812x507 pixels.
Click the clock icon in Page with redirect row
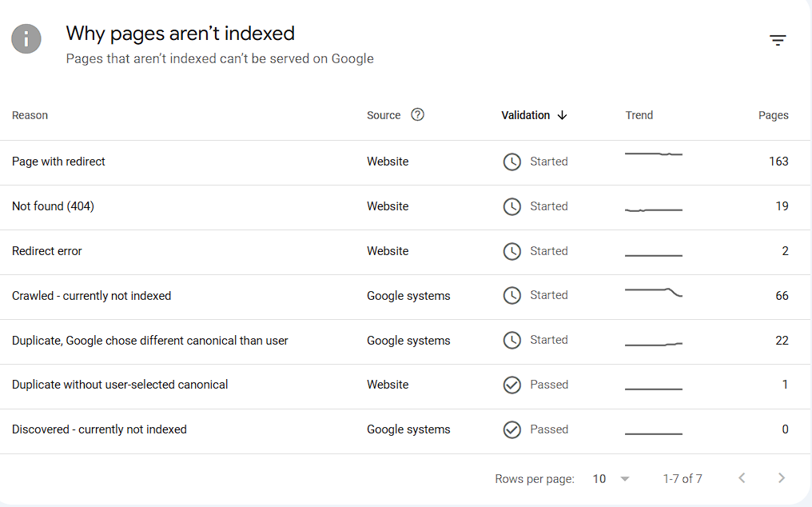[511, 162]
